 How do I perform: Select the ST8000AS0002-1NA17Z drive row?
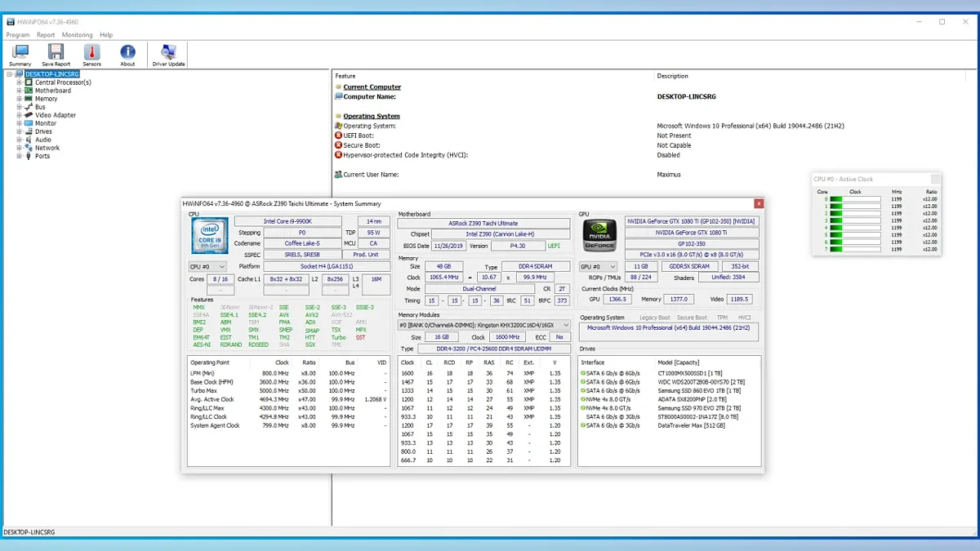point(669,416)
